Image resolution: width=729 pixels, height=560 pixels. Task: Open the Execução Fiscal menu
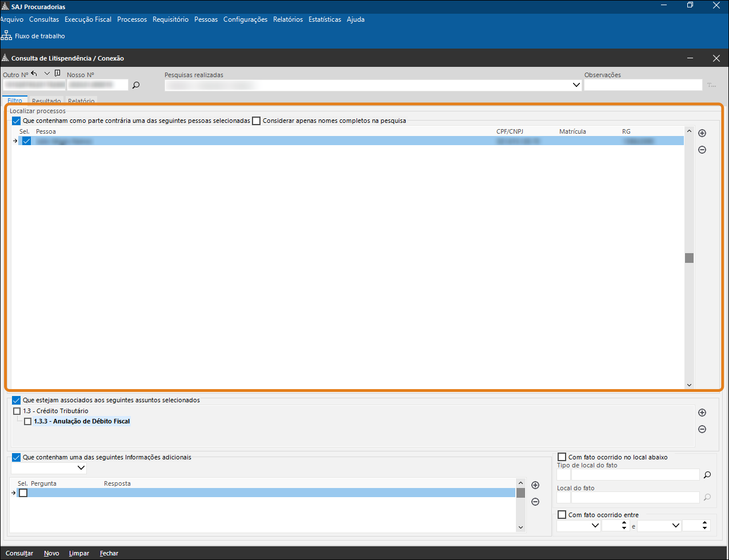point(88,19)
